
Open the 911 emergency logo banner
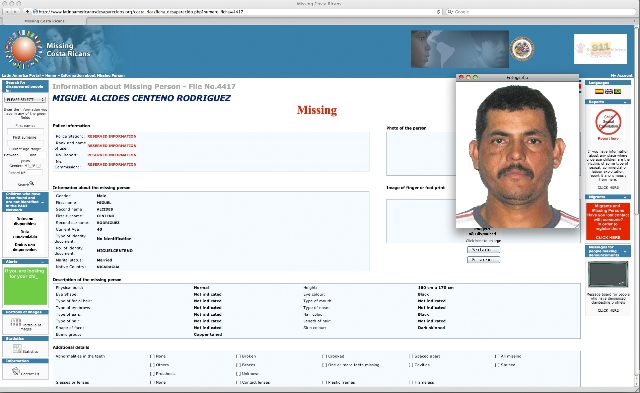[x=600, y=49]
